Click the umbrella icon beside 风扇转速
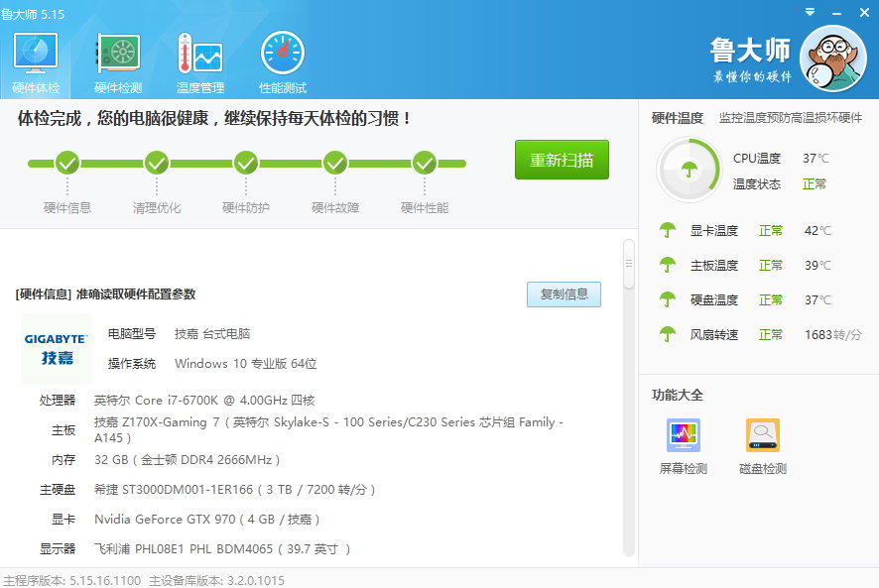This screenshot has width=879, height=588. [667, 334]
